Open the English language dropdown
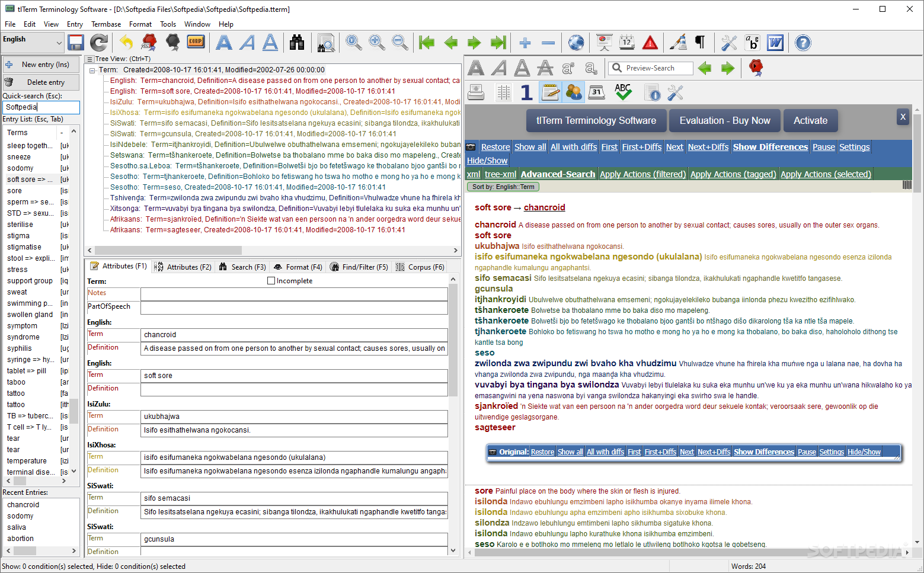924x573 pixels. pyautogui.click(x=33, y=42)
